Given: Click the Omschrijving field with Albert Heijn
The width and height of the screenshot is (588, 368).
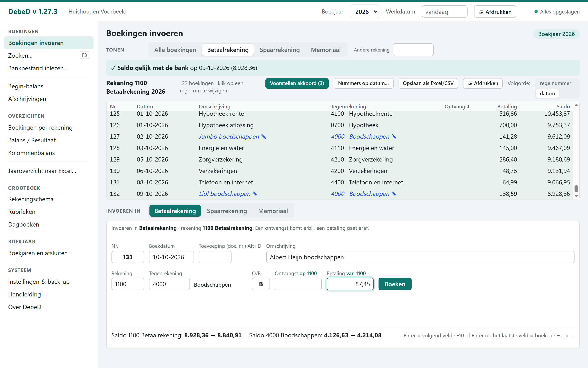Looking at the screenshot, I should 420,257.
